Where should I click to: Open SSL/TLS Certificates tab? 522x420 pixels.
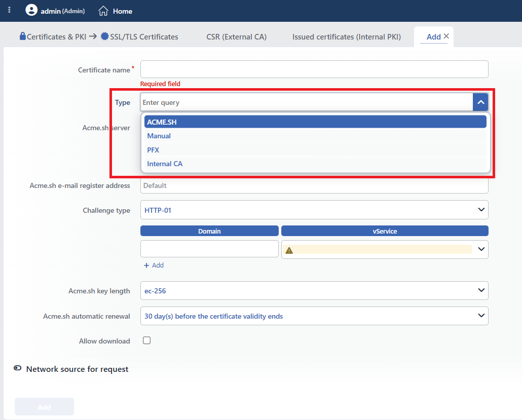pyautogui.click(x=144, y=36)
